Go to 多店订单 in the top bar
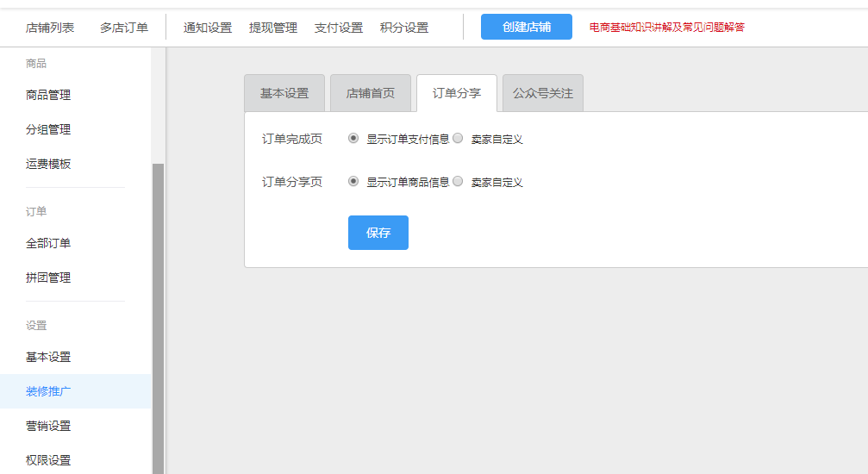 point(123,28)
